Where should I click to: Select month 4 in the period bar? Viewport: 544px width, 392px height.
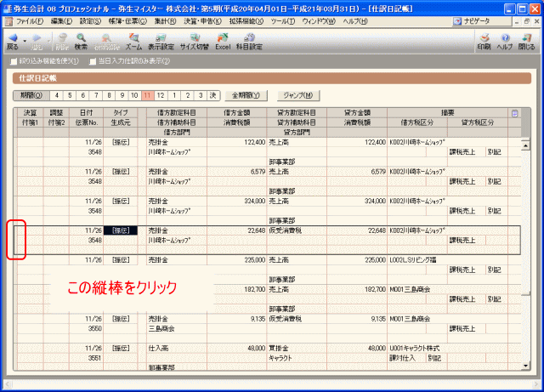pos(57,95)
